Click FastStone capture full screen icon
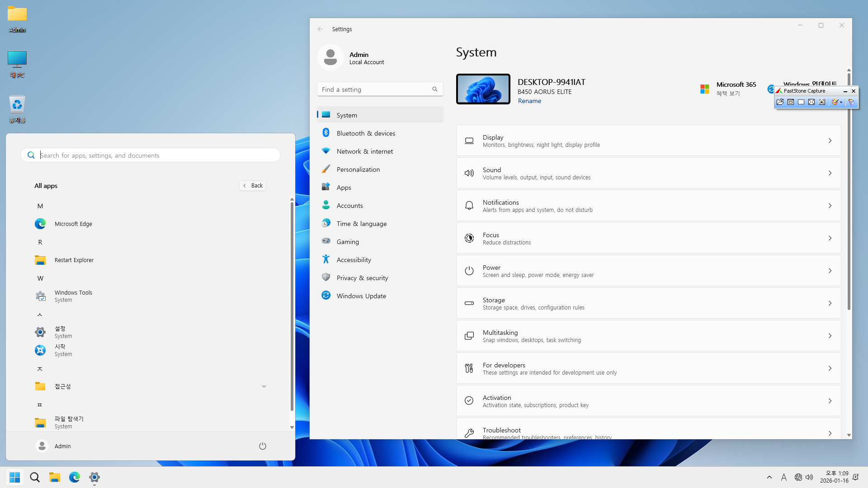The width and height of the screenshot is (868, 488). pos(811,102)
